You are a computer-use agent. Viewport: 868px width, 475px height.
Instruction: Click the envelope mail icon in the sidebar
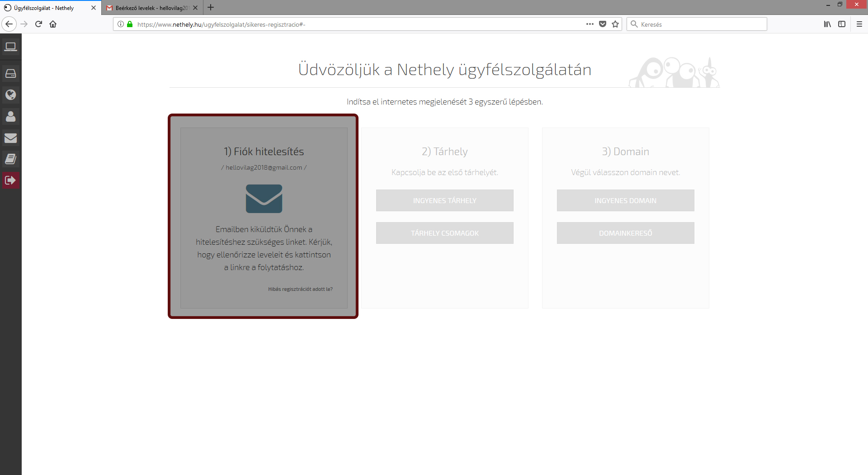10,138
